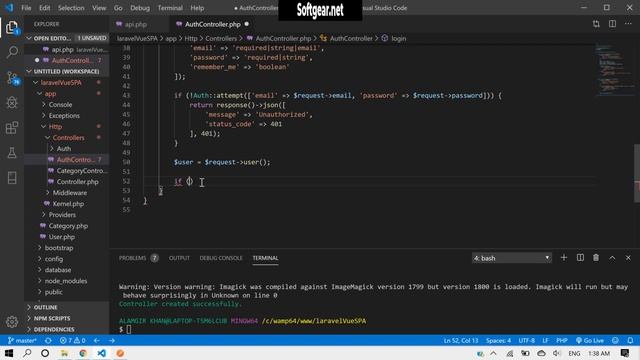Open Windows Start menu
The width and height of the screenshot is (640, 360).
pyautogui.click(x=9, y=353)
